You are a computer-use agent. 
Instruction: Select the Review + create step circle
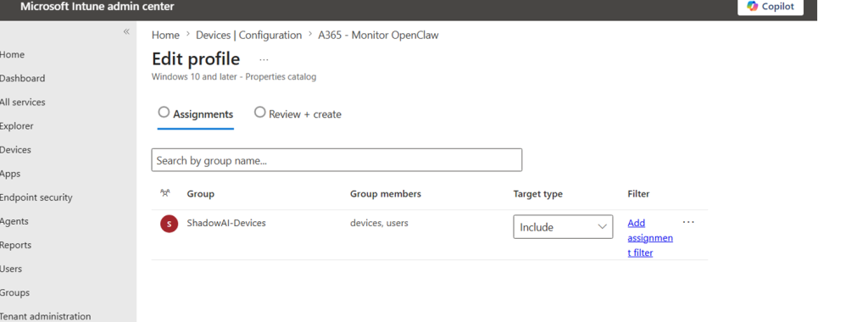coord(259,113)
